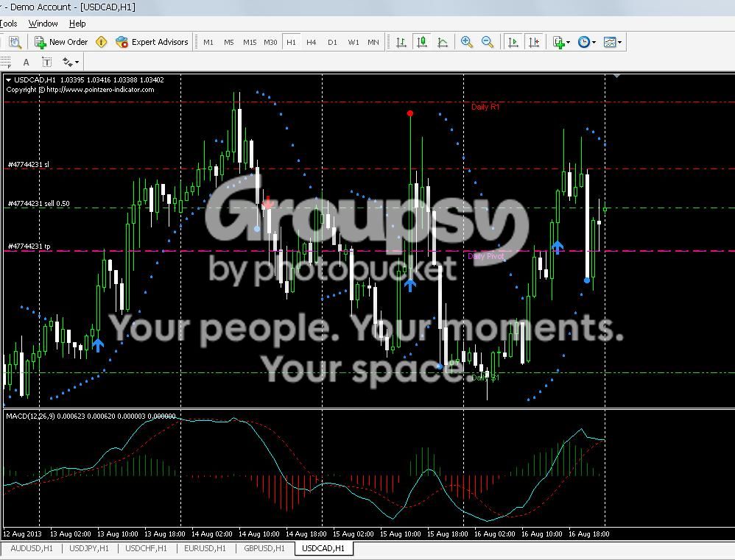This screenshot has width=735, height=560.
Task: Click the #47744231 sl order label
Action: (29, 164)
